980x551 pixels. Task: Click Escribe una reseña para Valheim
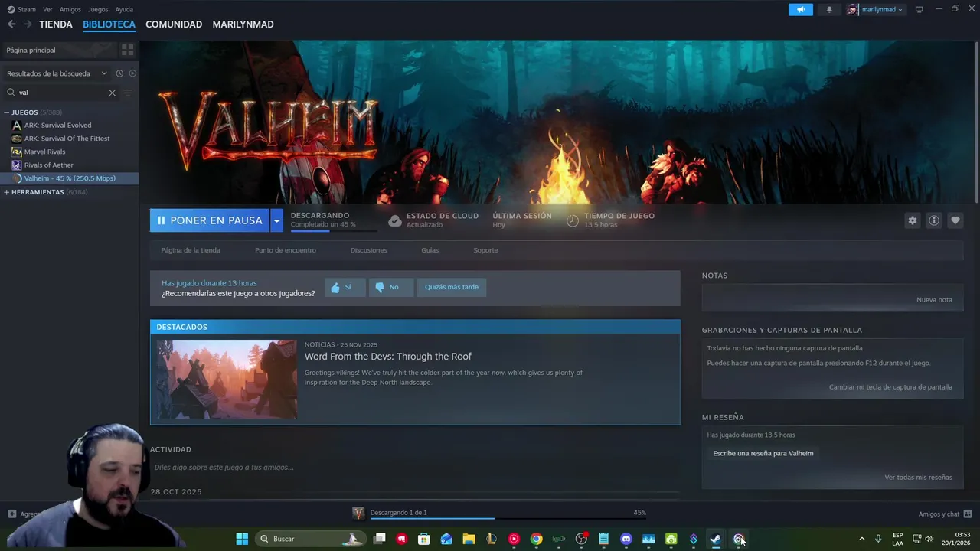[763, 453]
